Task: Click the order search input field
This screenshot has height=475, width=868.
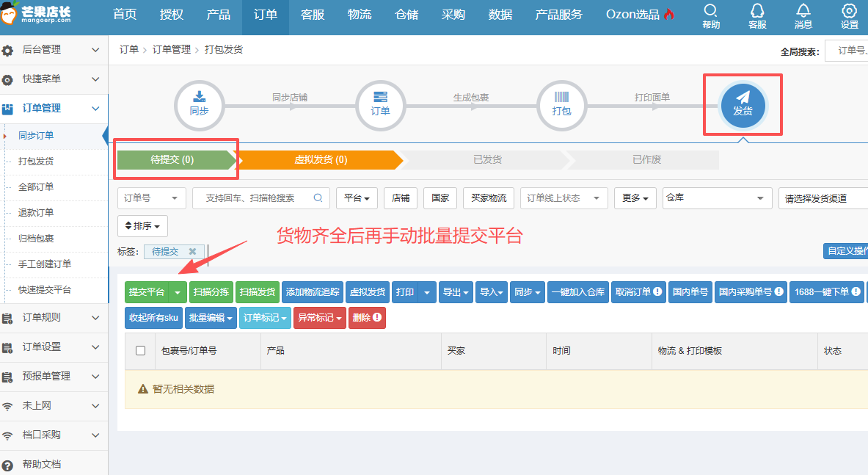Action: pyautogui.click(x=257, y=198)
